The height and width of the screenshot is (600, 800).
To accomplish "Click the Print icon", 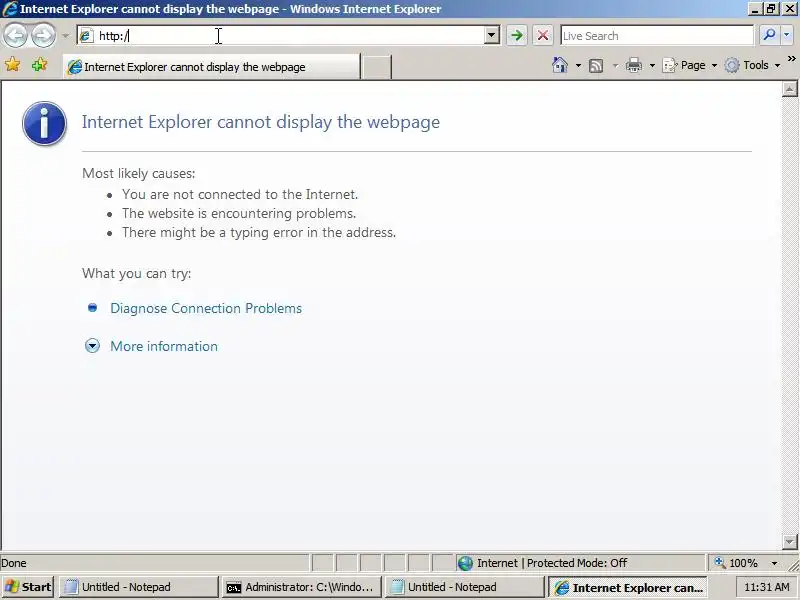I will coord(634,65).
